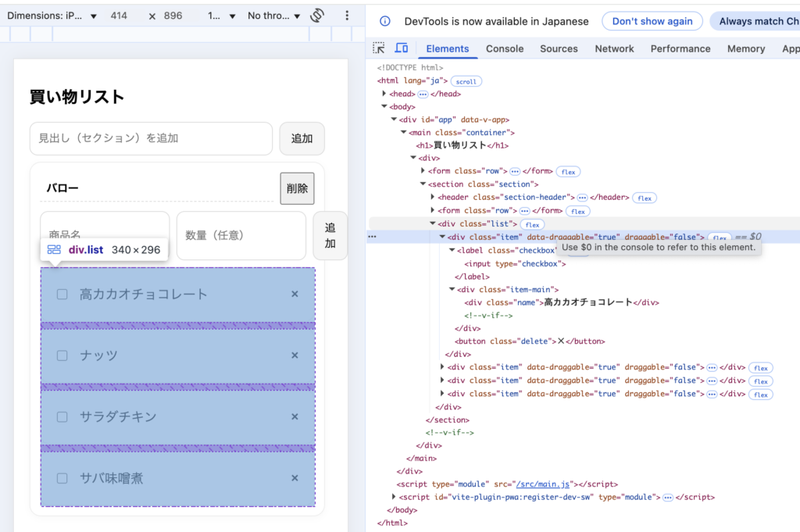Collapse the label class checkbox node
This screenshot has width=800, height=532.
pyautogui.click(x=452, y=250)
